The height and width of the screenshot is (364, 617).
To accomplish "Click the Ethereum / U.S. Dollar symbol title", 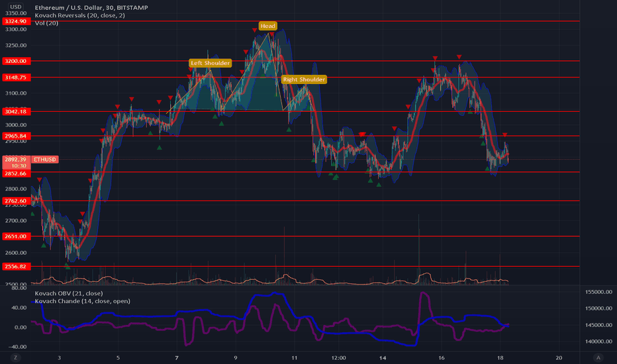I will [x=91, y=7].
